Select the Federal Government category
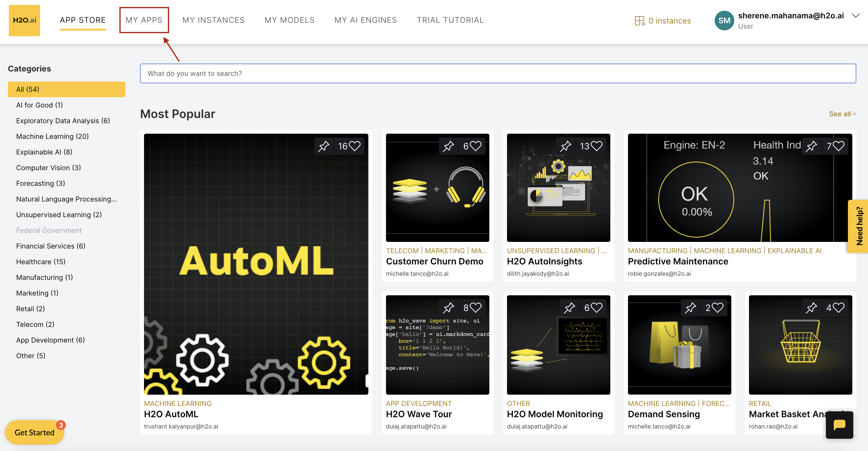The height and width of the screenshot is (451, 868). (x=49, y=230)
